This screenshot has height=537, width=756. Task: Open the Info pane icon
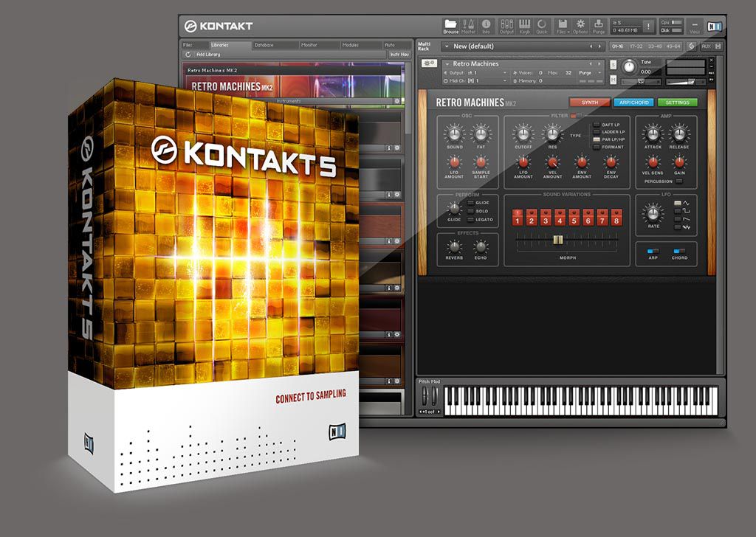point(486,26)
